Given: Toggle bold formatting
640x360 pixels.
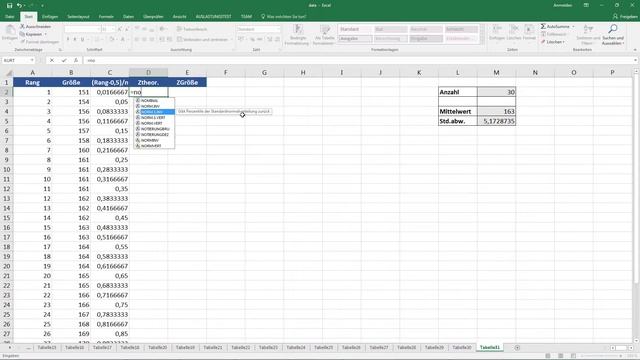Looking at the screenshot, I should pos(68,40).
